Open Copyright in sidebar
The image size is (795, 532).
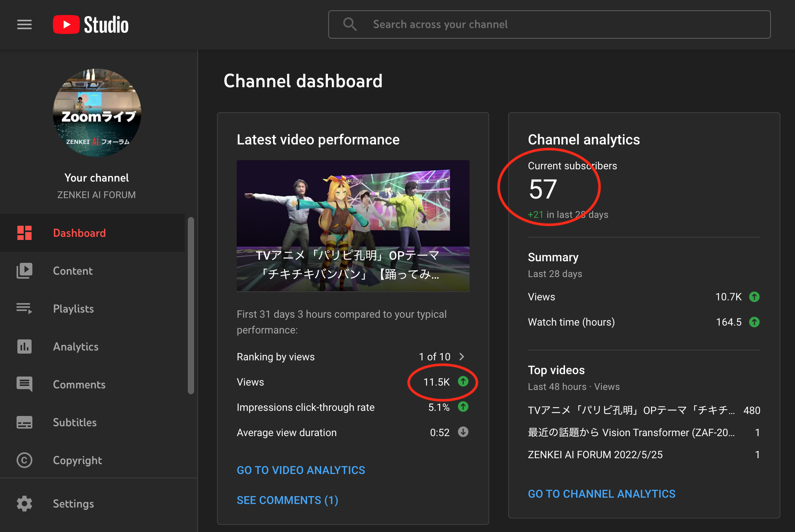click(x=92, y=460)
